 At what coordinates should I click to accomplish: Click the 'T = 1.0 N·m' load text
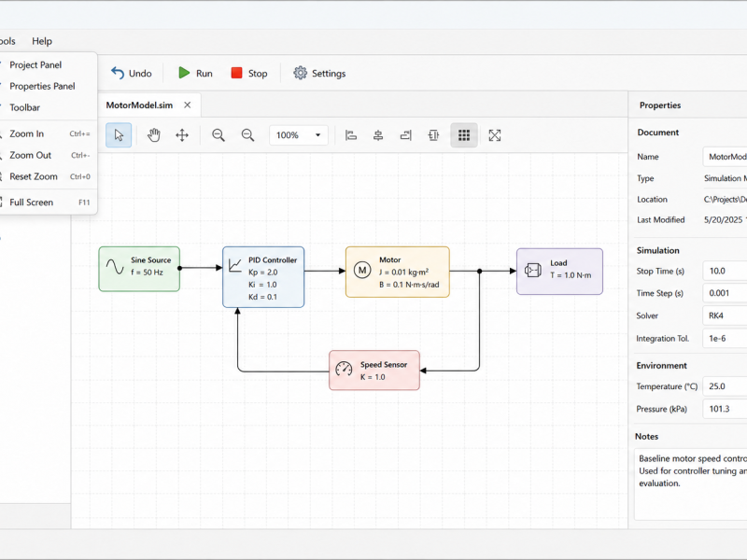571,275
